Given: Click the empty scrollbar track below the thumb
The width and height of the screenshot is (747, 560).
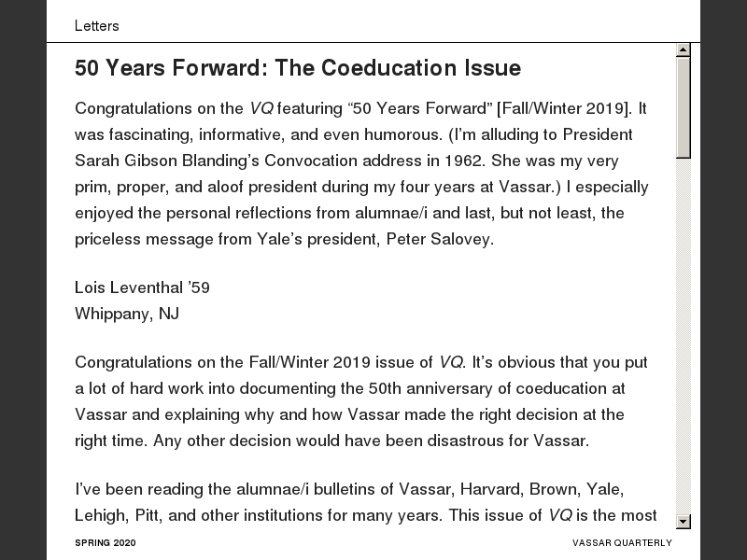Looking at the screenshot, I should pos(684,336).
